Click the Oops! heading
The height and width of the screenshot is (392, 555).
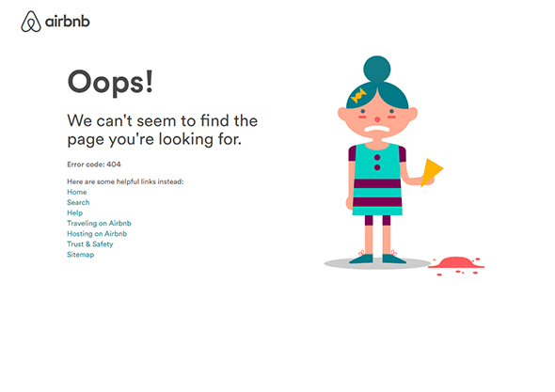(x=110, y=82)
